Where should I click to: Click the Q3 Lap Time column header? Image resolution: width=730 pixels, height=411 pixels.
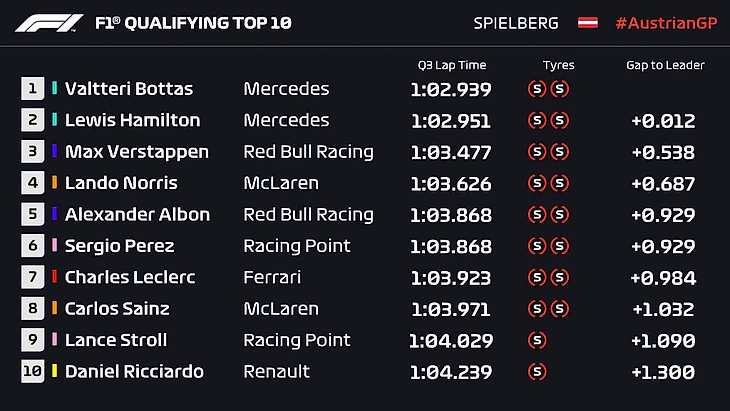(451, 65)
